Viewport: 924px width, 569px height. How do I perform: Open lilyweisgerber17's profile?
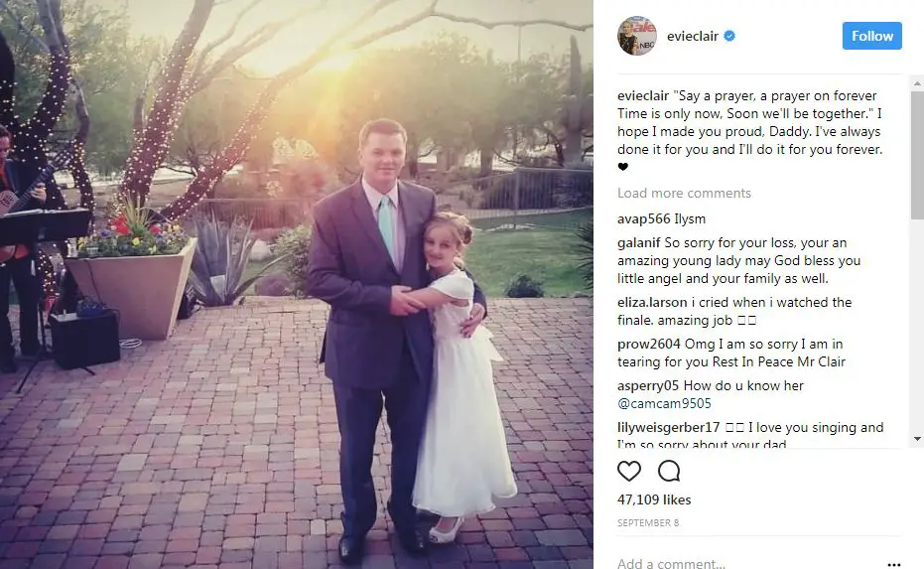click(668, 427)
